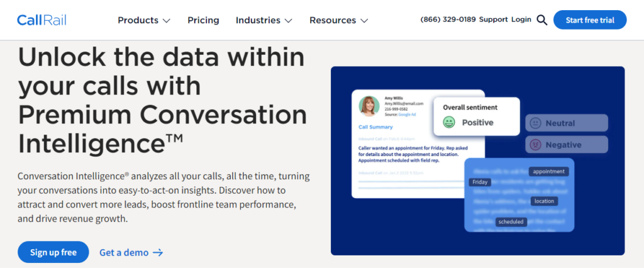The image size is (644, 268).
Task: Select the 'Friday' keyword tag
Action: (x=480, y=182)
